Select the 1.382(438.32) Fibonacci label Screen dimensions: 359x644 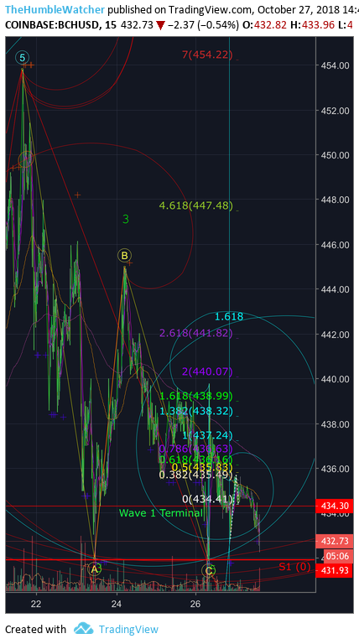(x=196, y=411)
